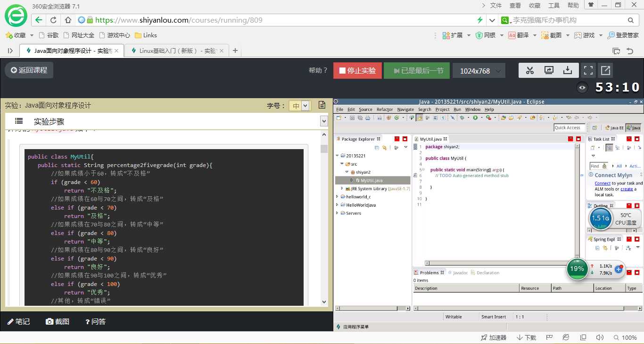Collapse the src folder node
This screenshot has height=344, width=644.
click(342, 164)
